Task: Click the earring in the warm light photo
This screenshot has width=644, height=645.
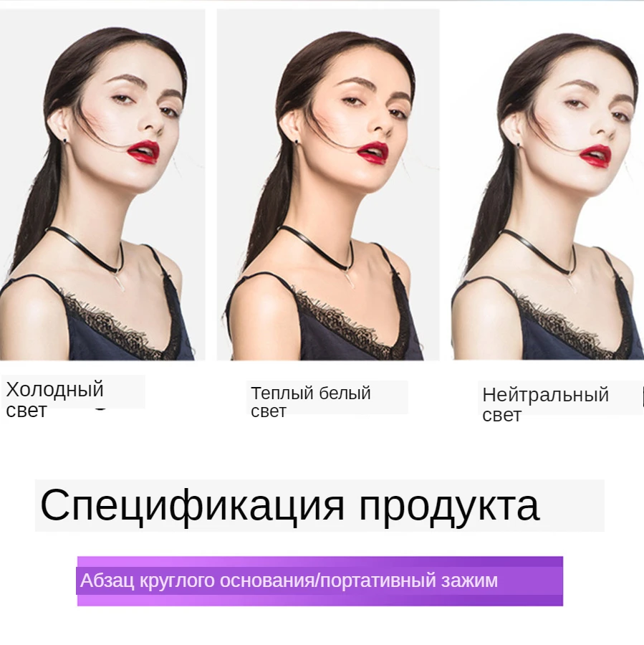Action: (x=297, y=142)
